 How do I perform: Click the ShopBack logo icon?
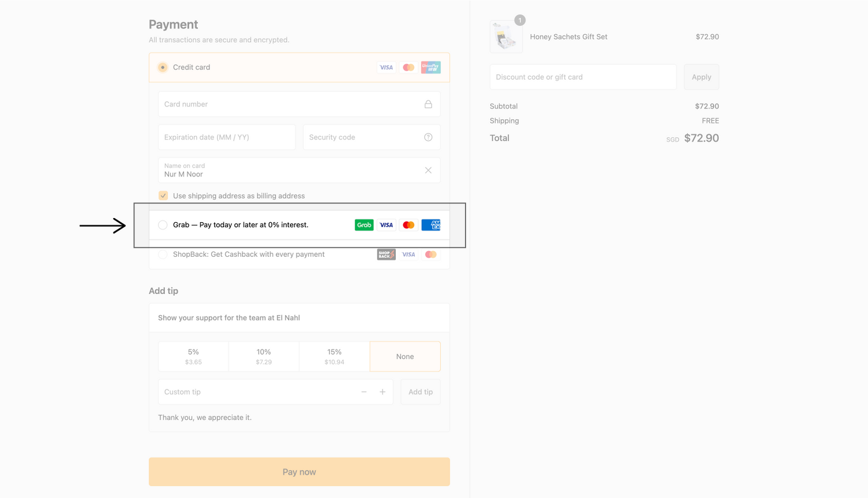pyautogui.click(x=386, y=254)
